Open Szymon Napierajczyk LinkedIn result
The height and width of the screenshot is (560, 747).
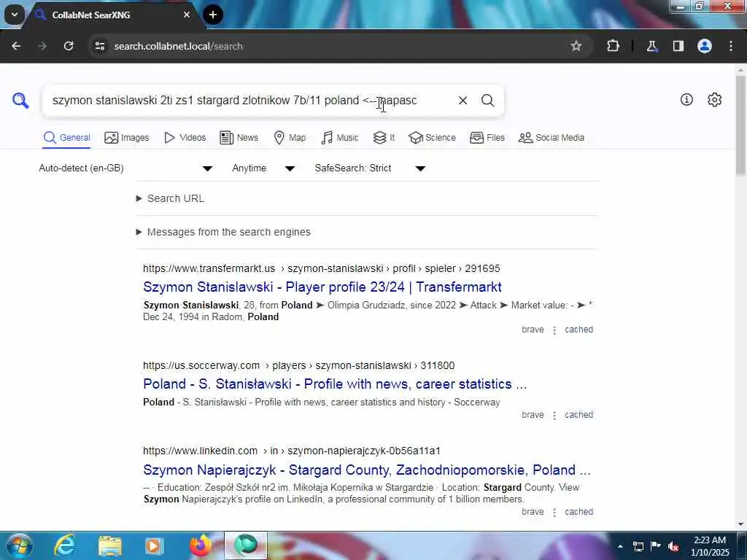(367, 470)
